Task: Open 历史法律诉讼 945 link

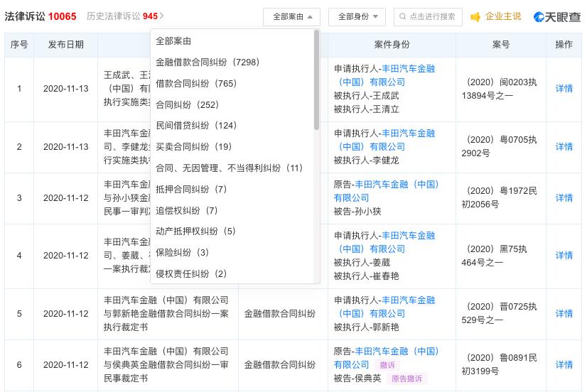Action: pos(122,16)
